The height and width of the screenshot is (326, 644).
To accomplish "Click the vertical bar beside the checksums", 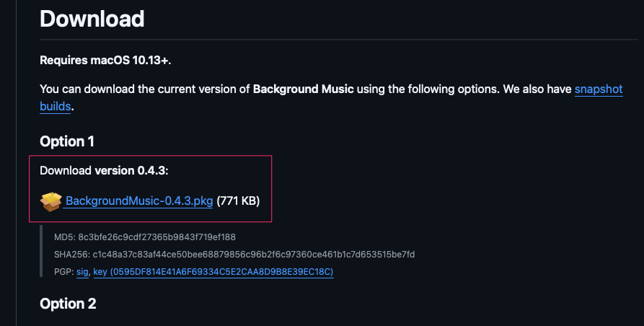I will (43, 254).
